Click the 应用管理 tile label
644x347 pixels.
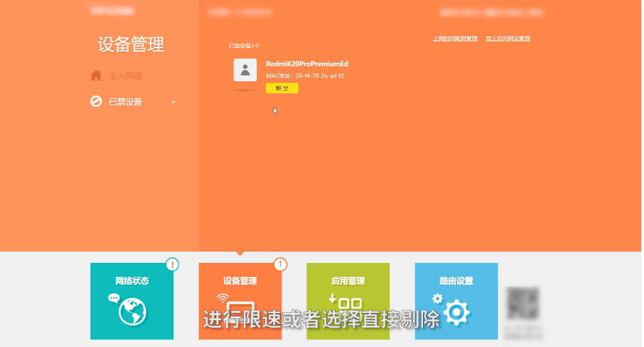[x=348, y=281]
